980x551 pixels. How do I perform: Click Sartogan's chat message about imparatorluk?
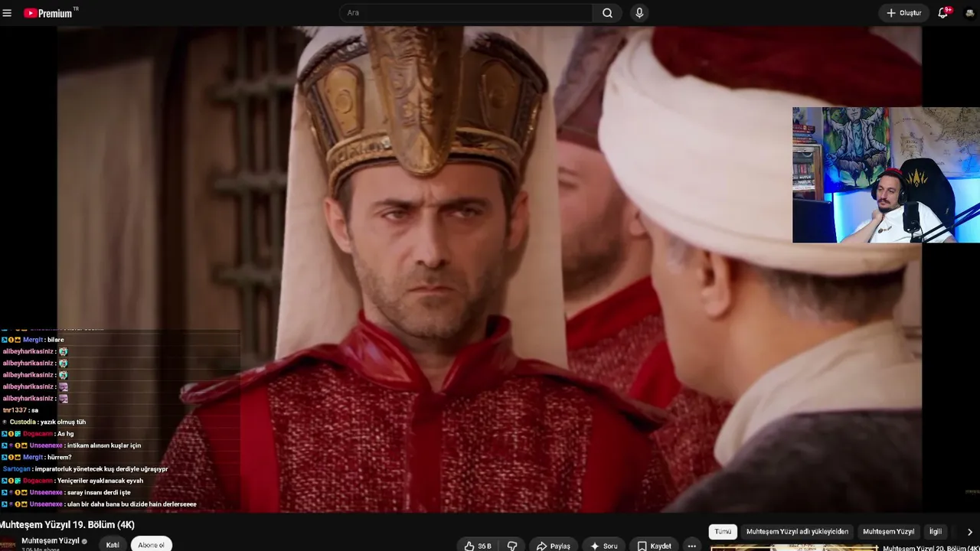pyautogui.click(x=101, y=469)
